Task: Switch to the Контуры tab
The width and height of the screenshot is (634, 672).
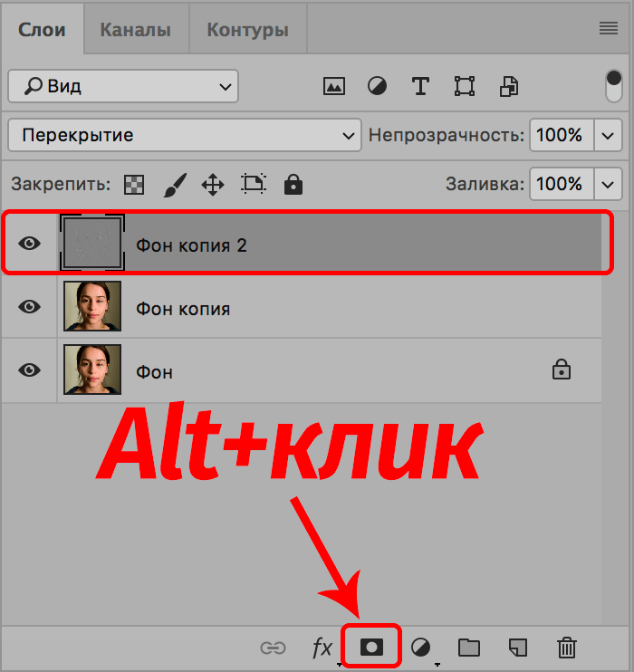Action: click(247, 30)
